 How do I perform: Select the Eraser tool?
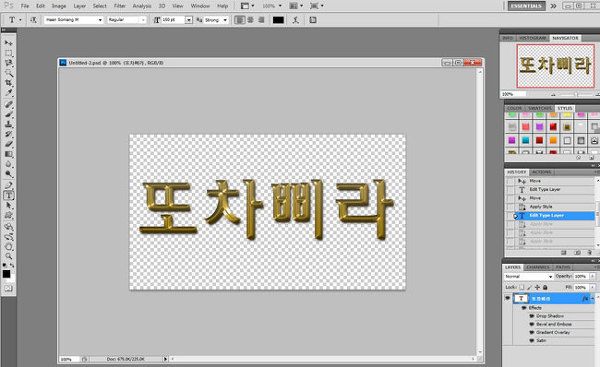pos(8,144)
